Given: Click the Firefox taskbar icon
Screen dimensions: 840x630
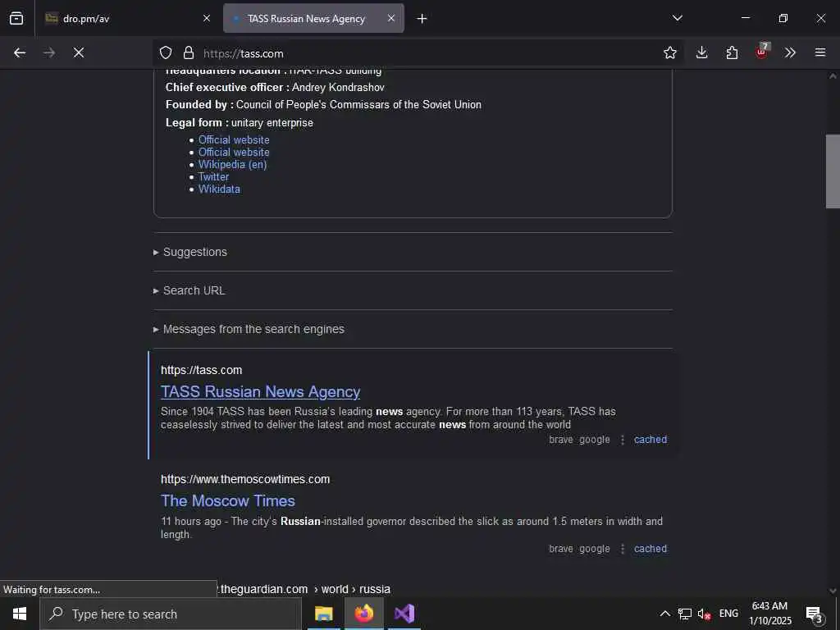Looking at the screenshot, I should [x=363, y=614].
